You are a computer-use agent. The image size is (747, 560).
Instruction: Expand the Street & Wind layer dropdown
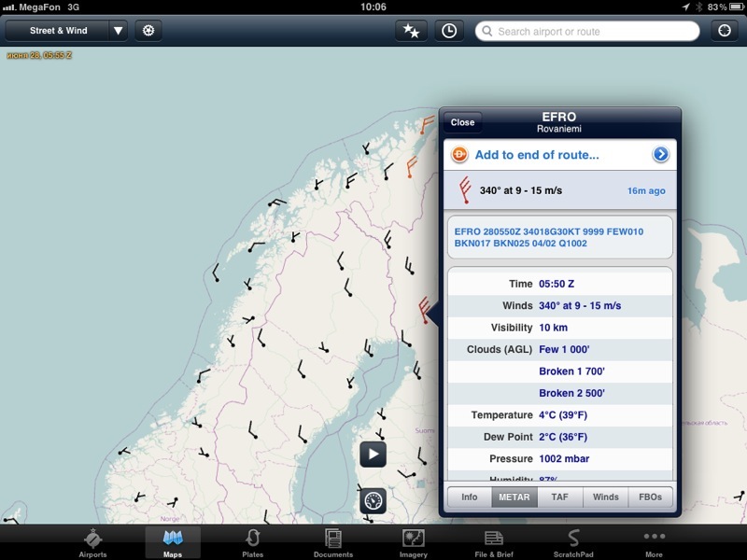coord(118,31)
